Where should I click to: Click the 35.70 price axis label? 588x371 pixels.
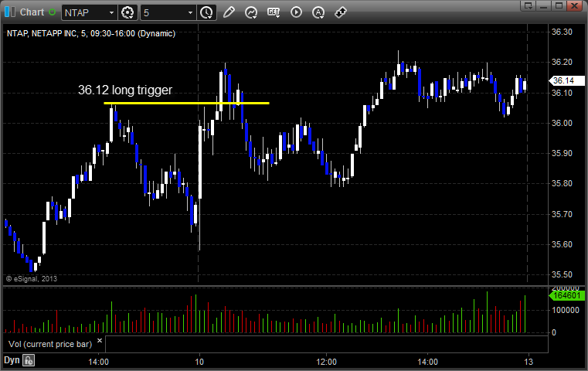pos(562,214)
